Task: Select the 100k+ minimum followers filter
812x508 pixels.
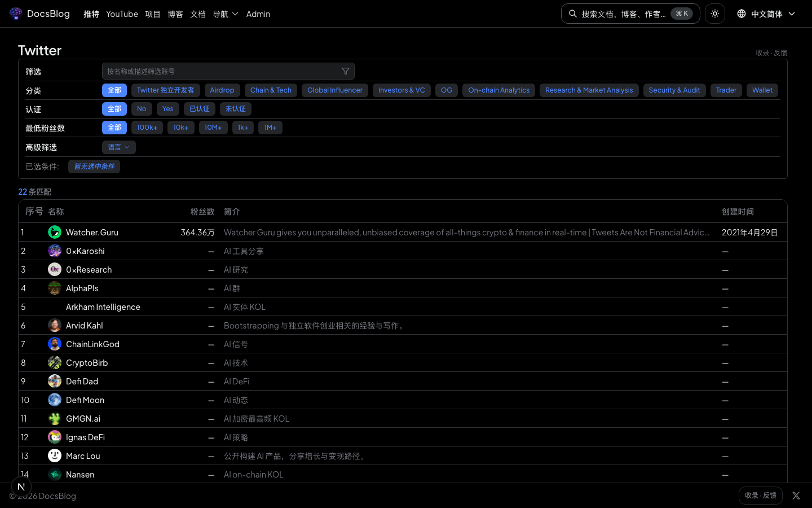Action: tap(147, 128)
